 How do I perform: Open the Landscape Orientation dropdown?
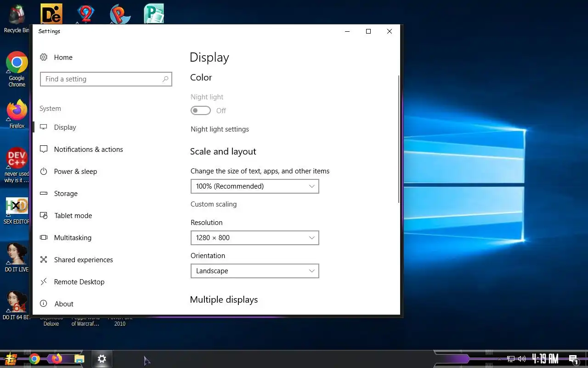tap(254, 271)
